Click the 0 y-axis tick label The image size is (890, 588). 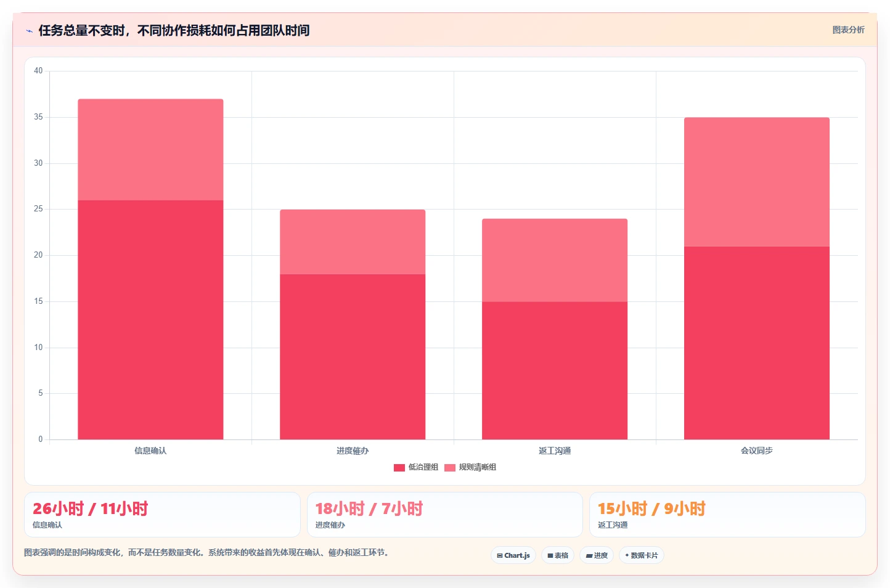click(41, 439)
